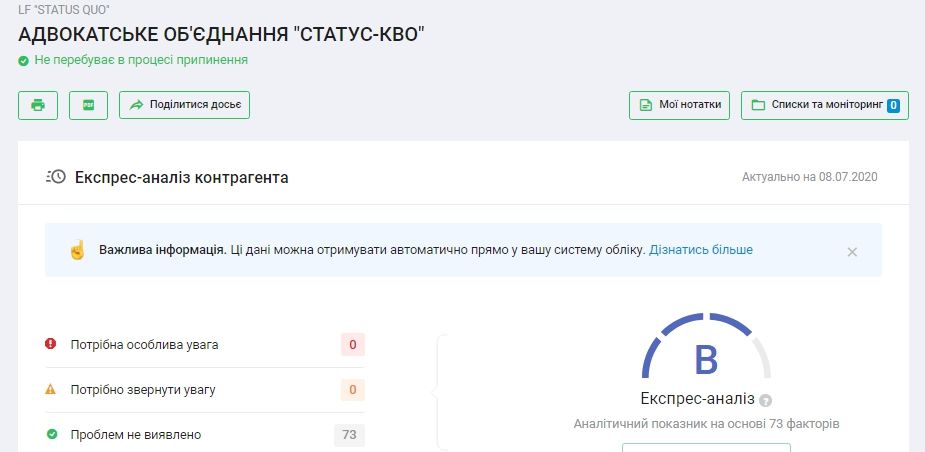The height and width of the screenshot is (452, 925).
Task: Follow the Дізнатись більше link
Action: [701, 250]
